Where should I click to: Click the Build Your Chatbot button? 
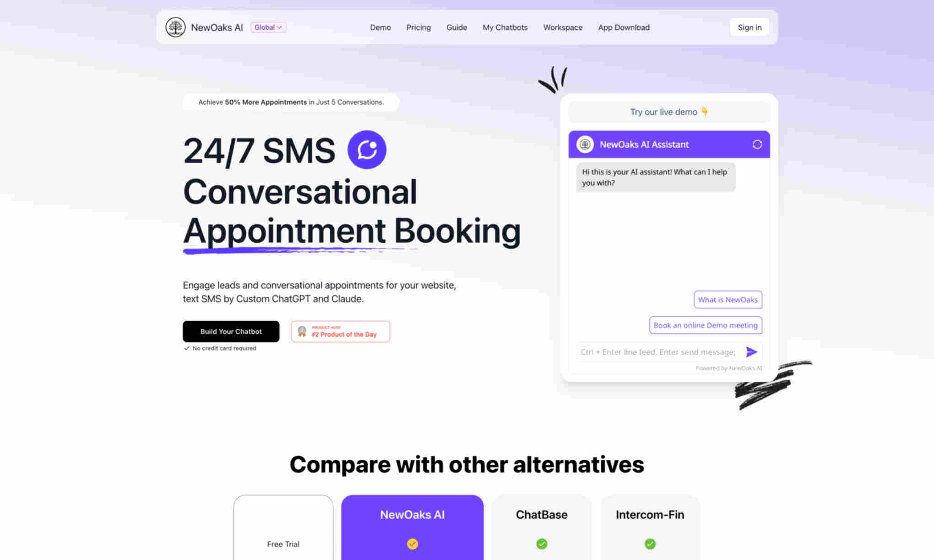click(x=231, y=331)
